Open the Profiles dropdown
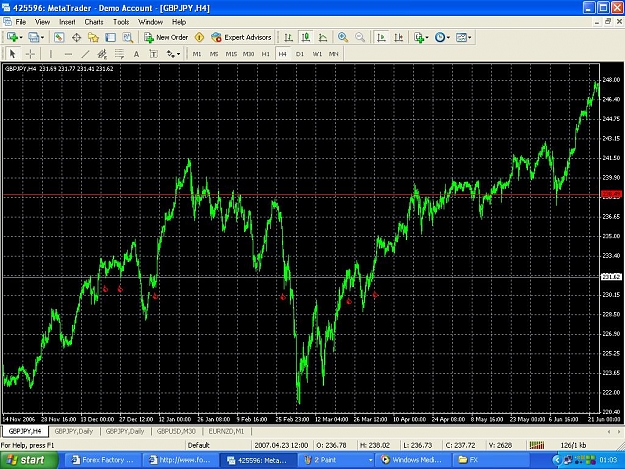The height and width of the screenshot is (469, 625). pyautogui.click(x=36, y=37)
